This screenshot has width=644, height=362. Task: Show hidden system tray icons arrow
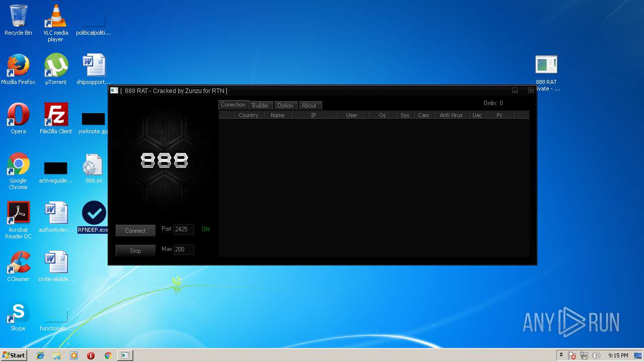point(561,355)
